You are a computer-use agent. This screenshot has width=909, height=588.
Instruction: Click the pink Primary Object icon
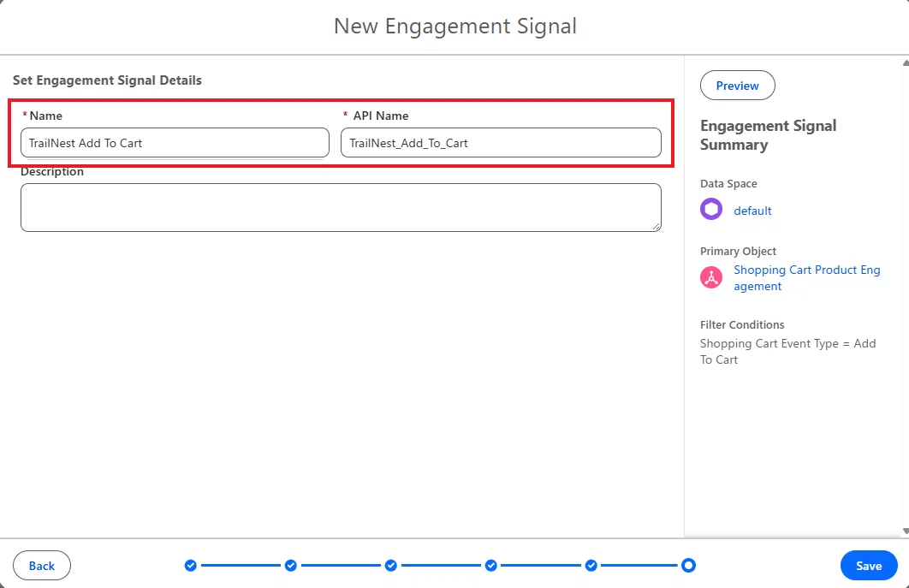pos(710,277)
